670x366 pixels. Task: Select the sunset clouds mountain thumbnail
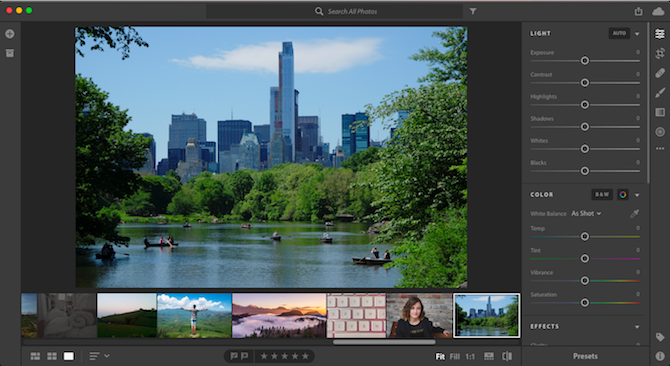point(279,316)
